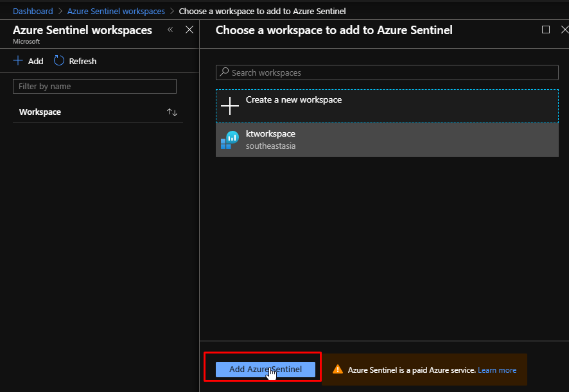Click the orange warning triangle icon
The height and width of the screenshot is (392, 569).
(x=338, y=370)
